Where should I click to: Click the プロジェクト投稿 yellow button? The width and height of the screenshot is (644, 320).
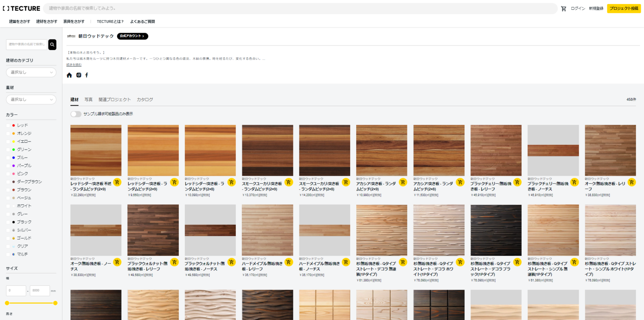click(623, 8)
